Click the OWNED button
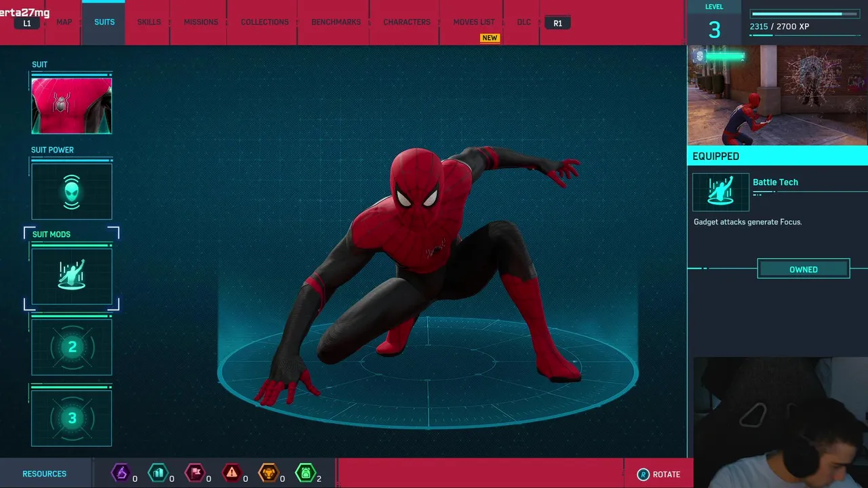Image resolution: width=868 pixels, height=488 pixels. (x=804, y=270)
